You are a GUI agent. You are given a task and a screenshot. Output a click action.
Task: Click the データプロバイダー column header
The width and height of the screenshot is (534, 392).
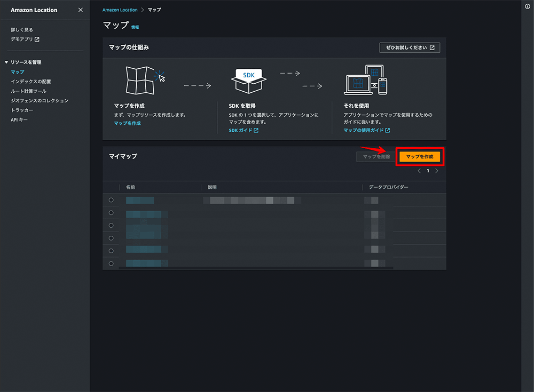389,187
